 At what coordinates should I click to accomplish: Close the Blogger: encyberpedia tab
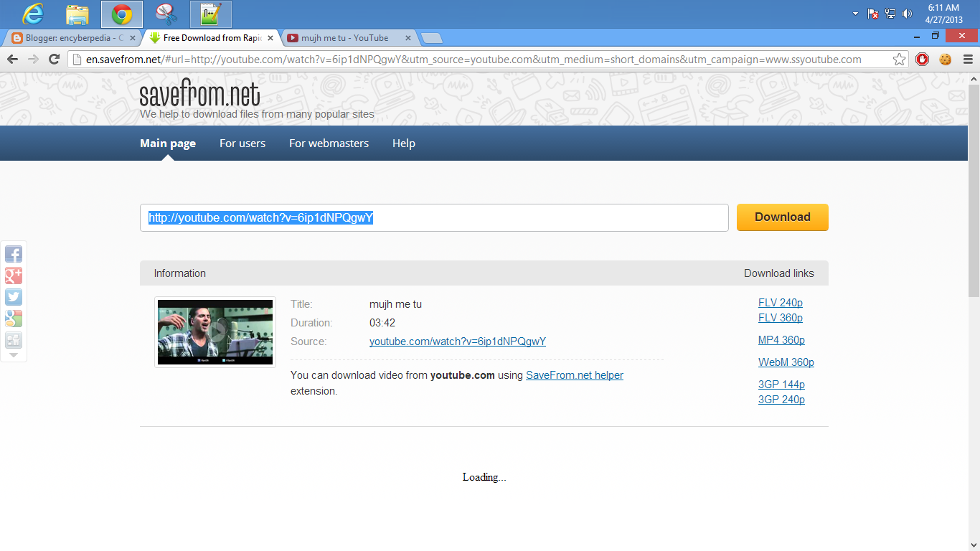[x=133, y=38]
